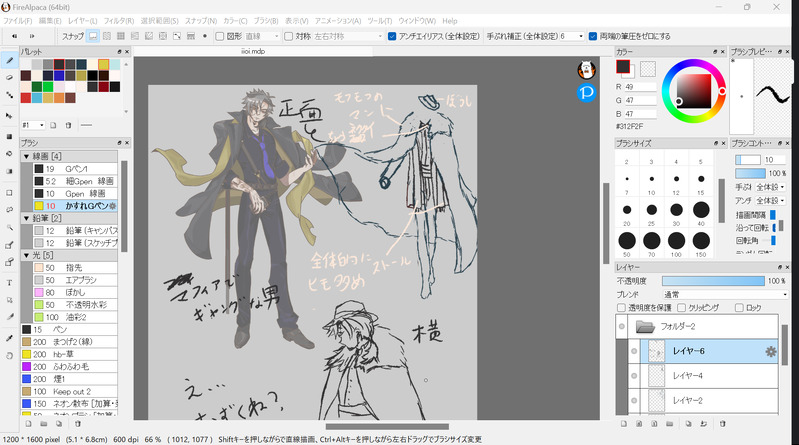Image resolution: width=799 pixels, height=445 pixels.
Task: Open 選択範囲(S) menu
Action: [x=159, y=21]
